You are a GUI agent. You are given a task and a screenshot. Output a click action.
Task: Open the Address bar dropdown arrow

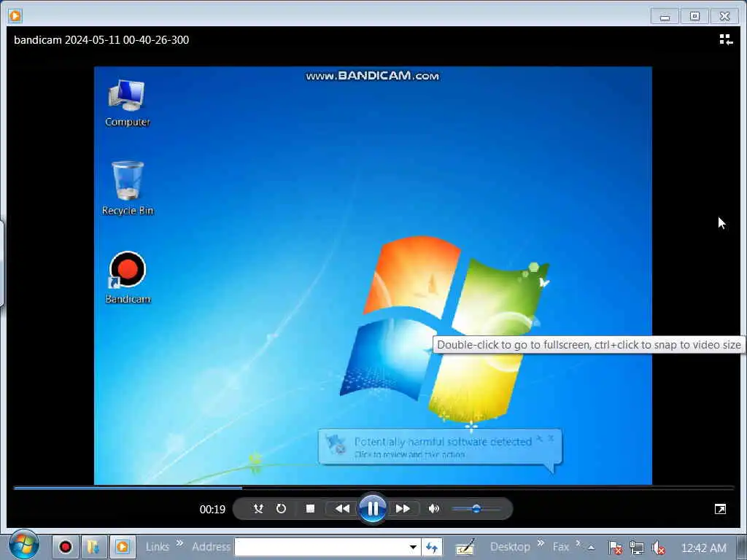(413, 547)
